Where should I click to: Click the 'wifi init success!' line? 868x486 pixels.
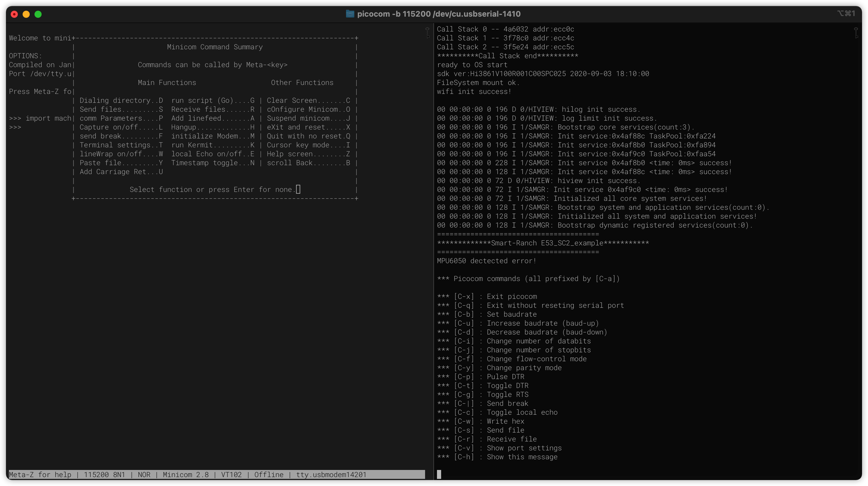[474, 91]
